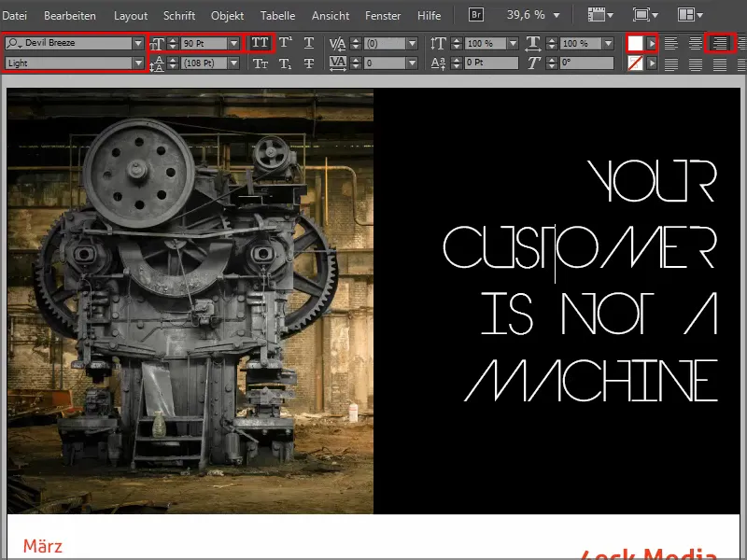Viewport: 747px width, 560px height.
Task: Click the baseline shift stepper arrows
Action: click(x=456, y=63)
